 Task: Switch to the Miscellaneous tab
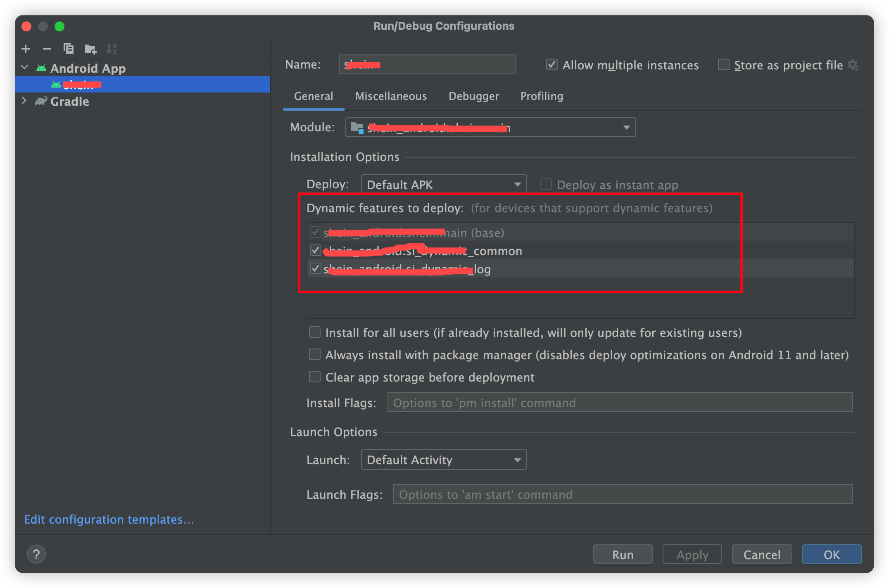point(391,96)
